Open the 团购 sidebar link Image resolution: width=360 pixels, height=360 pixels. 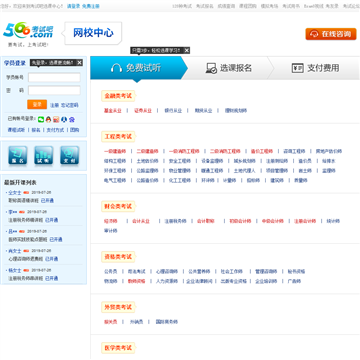(75, 130)
